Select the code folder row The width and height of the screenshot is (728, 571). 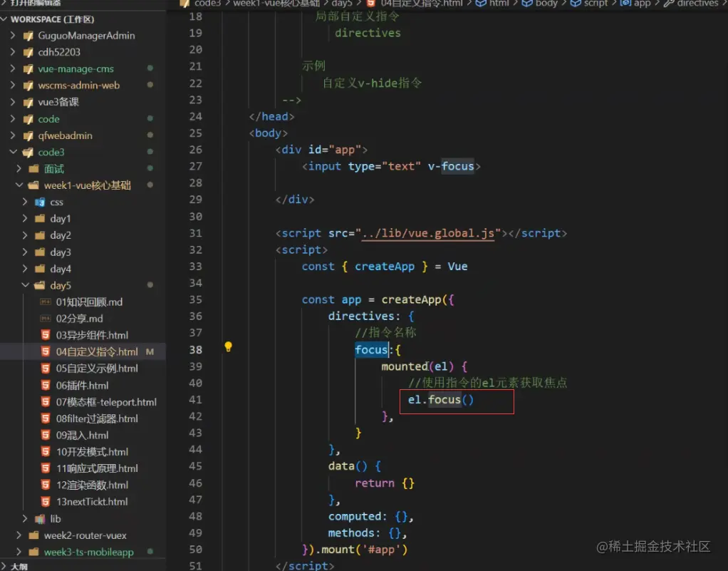tap(83, 119)
